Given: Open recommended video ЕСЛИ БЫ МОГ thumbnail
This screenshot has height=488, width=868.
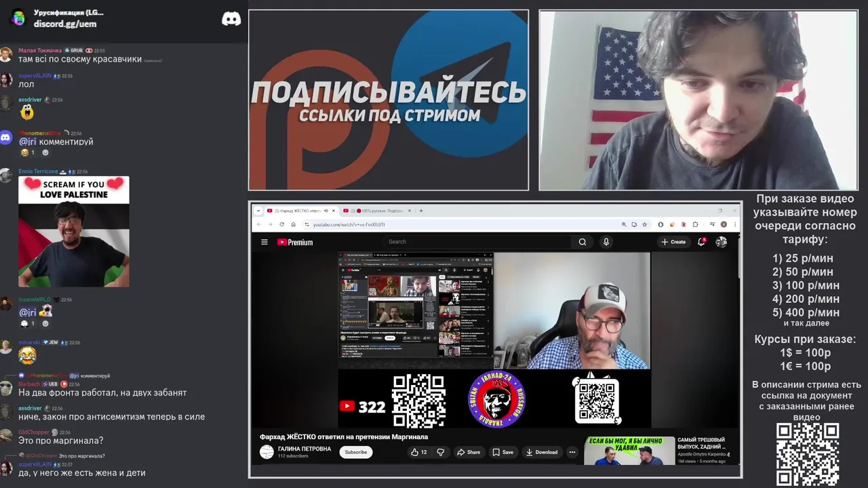Looking at the screenshot, I should 629,451.
